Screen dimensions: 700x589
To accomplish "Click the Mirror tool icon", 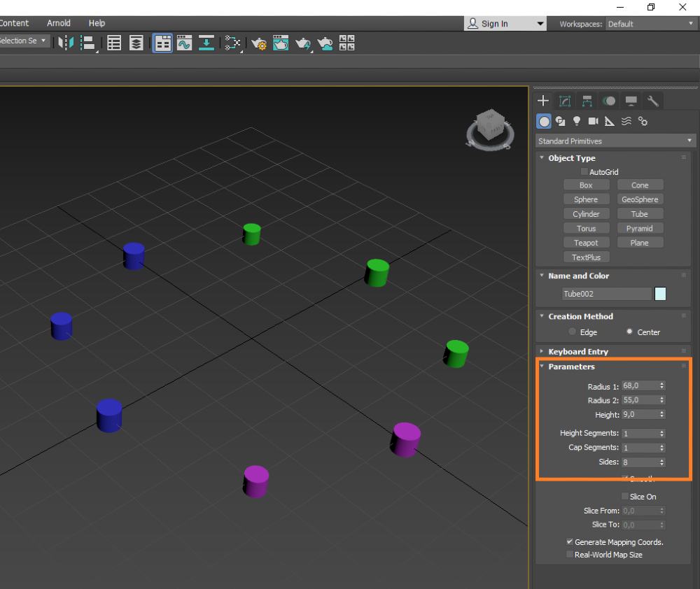I will click(66, 43).
